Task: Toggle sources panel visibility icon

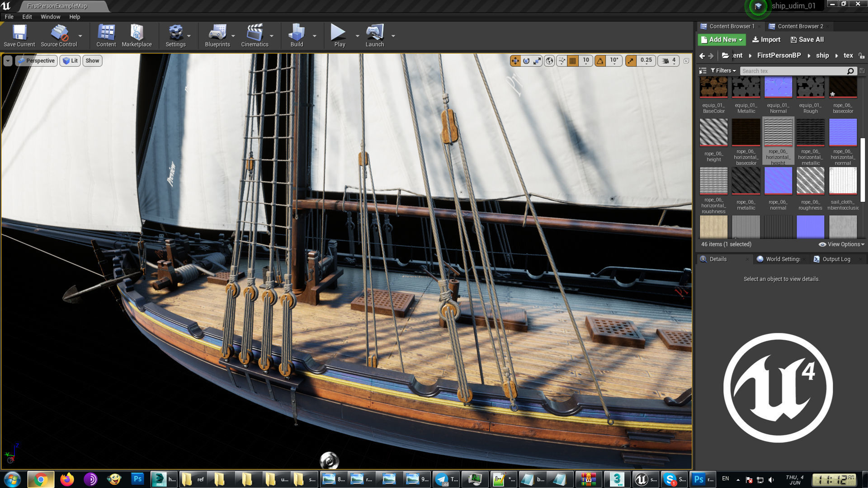Action: [703, 71]
